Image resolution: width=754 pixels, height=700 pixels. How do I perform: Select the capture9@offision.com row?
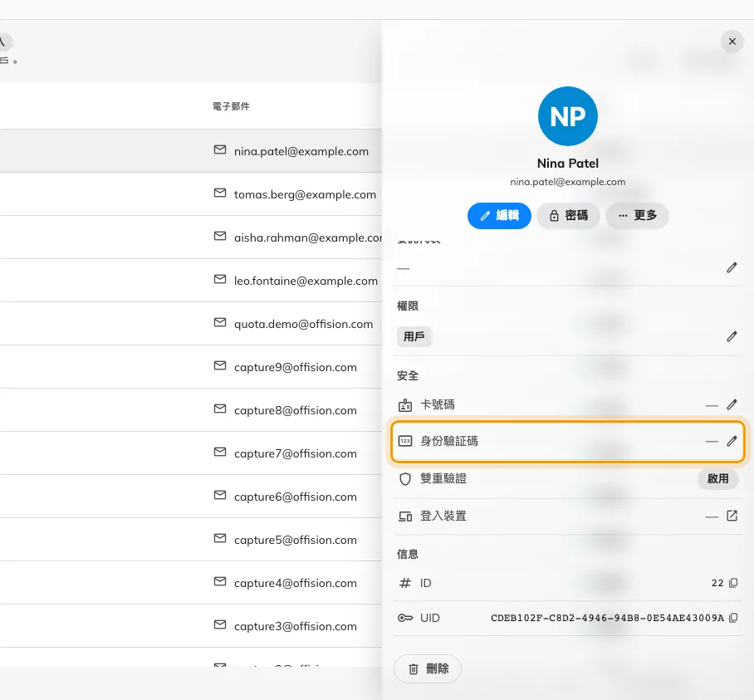[191, 367]
